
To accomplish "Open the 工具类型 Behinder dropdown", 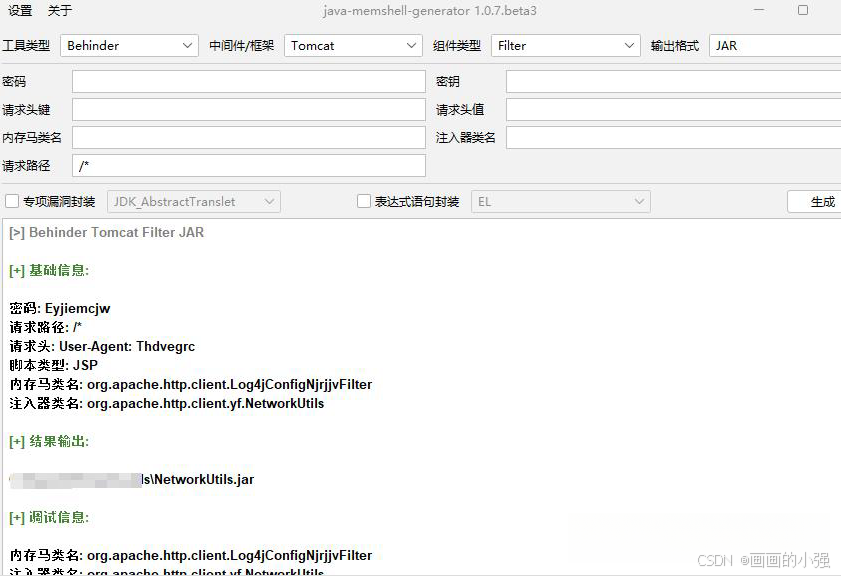I will point(129,46).
